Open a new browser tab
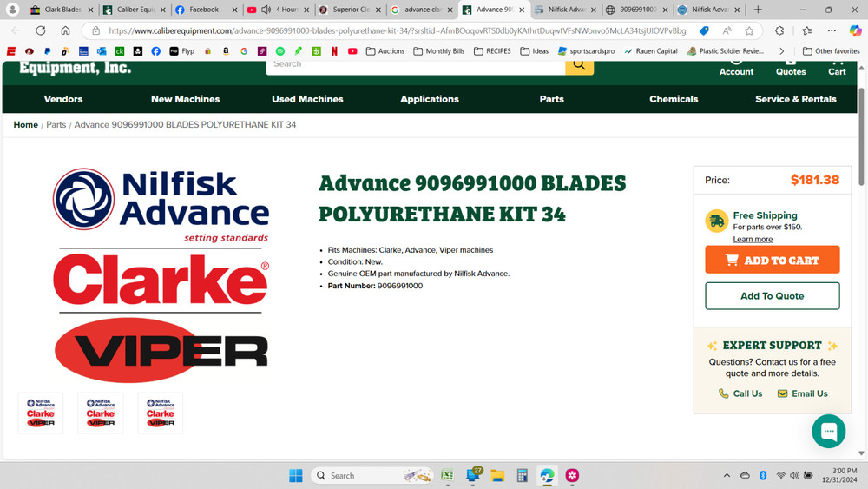The height and width of the screenshot is (489, 868). point(758,10)
